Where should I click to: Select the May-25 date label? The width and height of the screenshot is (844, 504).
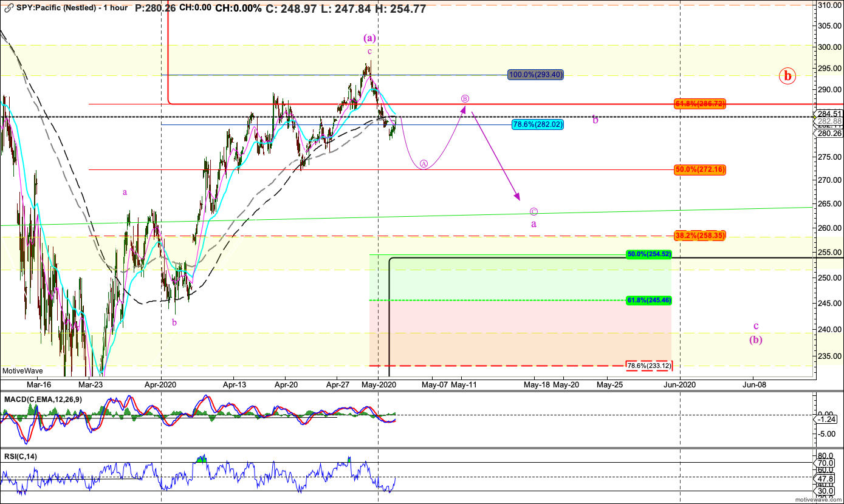tap(610, 384)
